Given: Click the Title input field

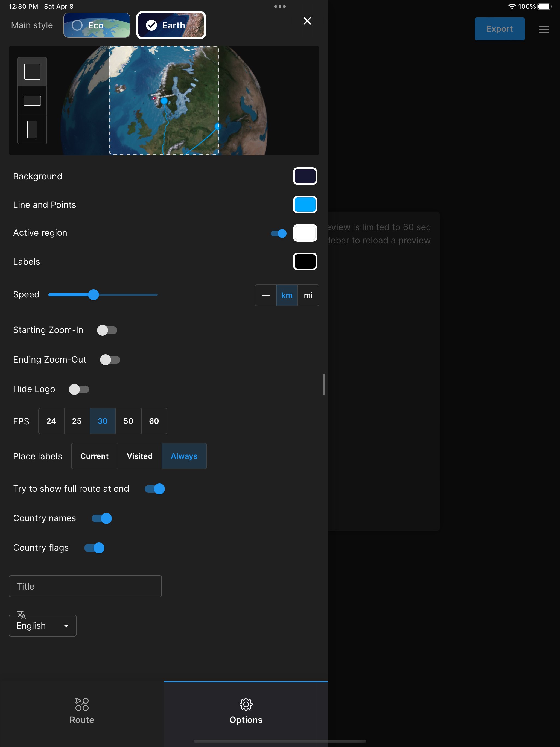Looking at the screenshot, I should pyautogui.click(x=85, y=586).
